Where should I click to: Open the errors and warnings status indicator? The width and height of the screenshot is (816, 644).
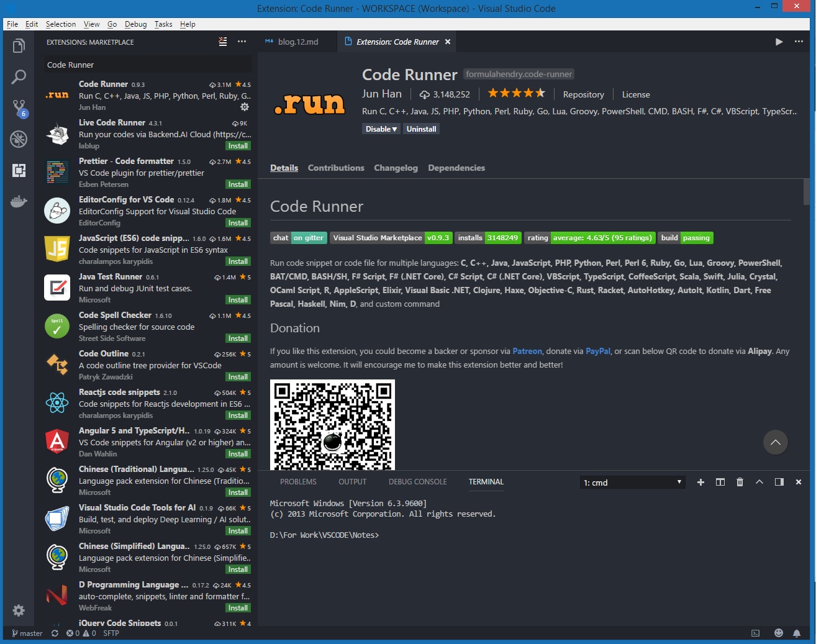(81, 633)
